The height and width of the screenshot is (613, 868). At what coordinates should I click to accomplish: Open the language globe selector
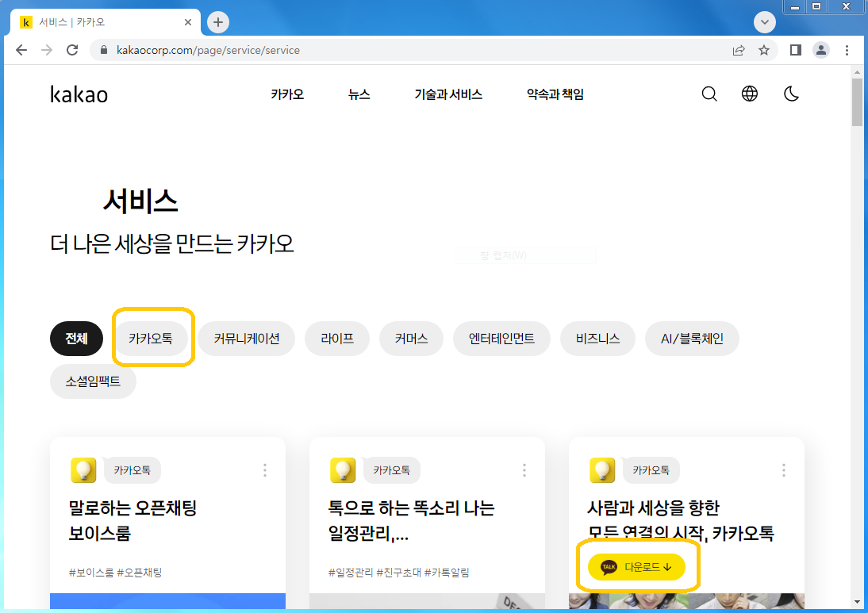[x=750, y=94]
